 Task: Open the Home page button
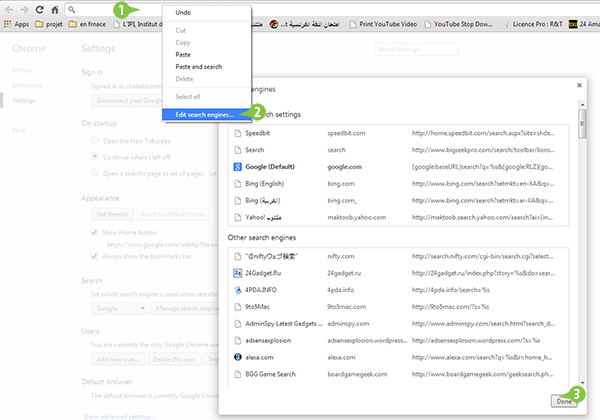(x=55, y=10)
